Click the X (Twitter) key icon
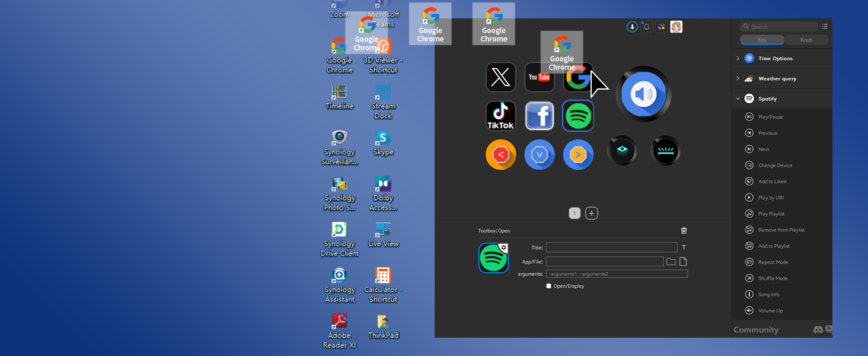Screen dimensions: 868x356 click(x=501, y=77)
